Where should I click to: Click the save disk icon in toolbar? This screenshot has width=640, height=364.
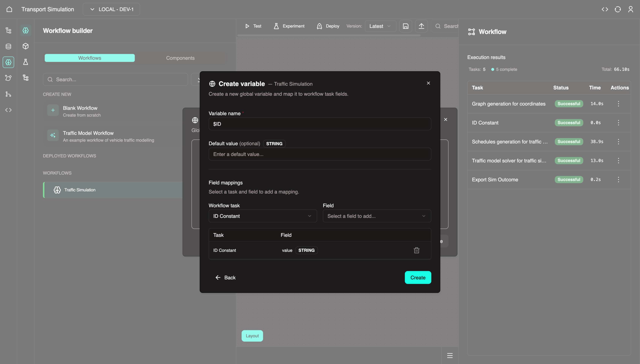coord(406,26)
